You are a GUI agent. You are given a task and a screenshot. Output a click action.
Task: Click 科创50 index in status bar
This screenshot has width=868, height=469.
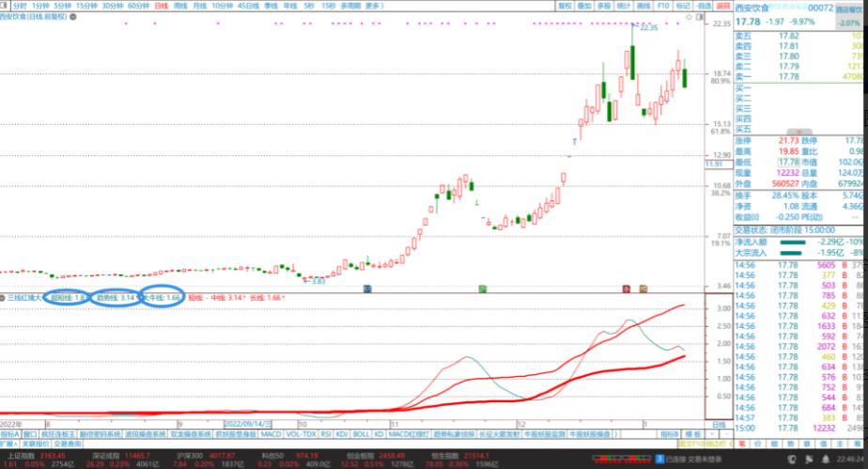pyautogui.click(x=271, y=456)
